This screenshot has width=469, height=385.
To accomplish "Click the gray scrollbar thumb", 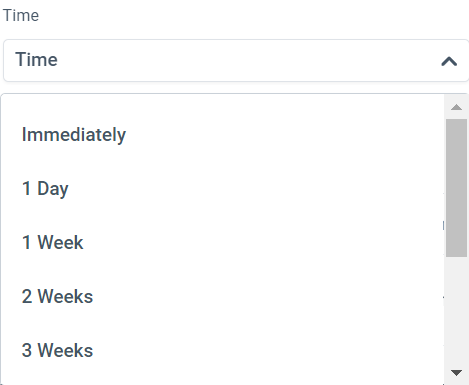I will tap(456, 188).
